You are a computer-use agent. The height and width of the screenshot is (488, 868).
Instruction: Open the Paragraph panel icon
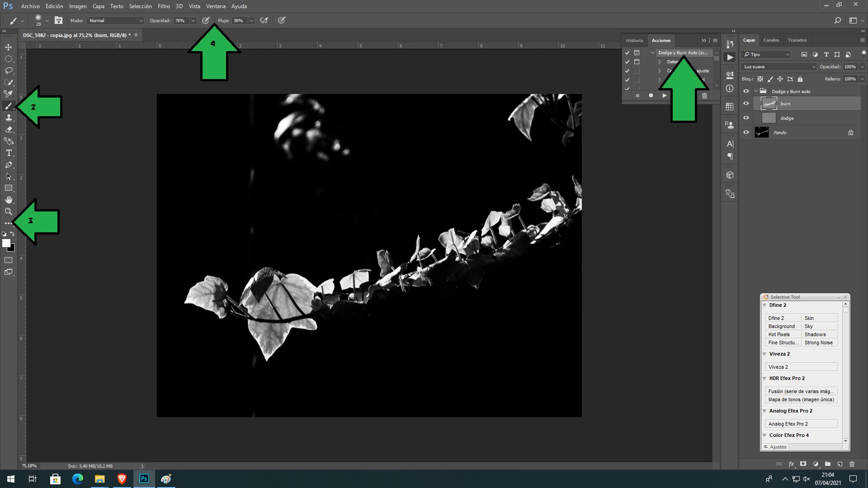[730, 156]
